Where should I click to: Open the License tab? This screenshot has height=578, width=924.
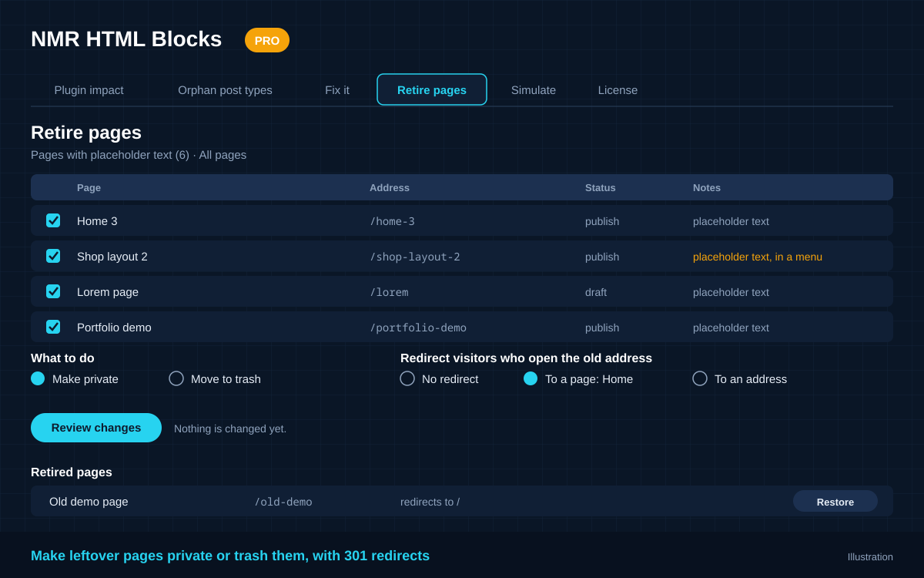(618, 90)
